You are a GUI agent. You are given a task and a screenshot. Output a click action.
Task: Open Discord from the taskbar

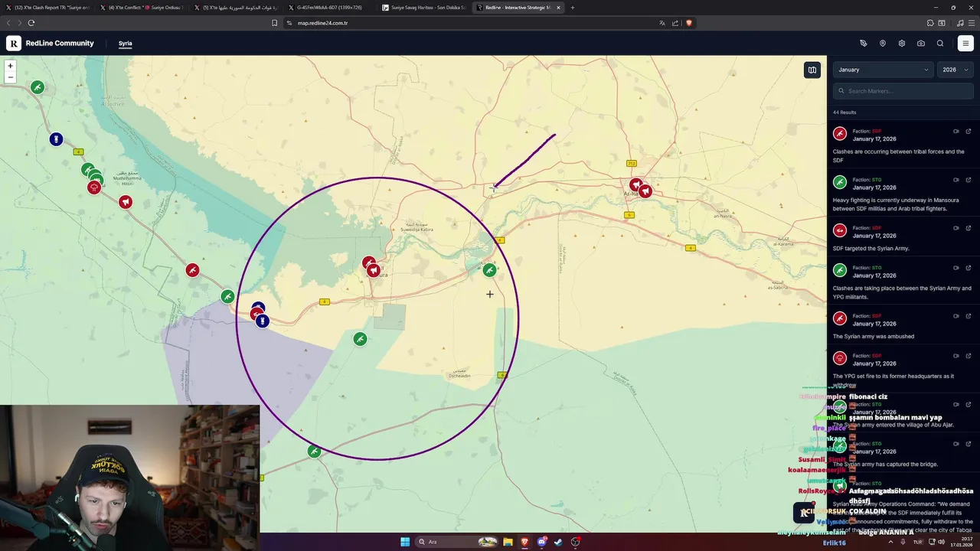pyautogui.click(x=542, y=542)
